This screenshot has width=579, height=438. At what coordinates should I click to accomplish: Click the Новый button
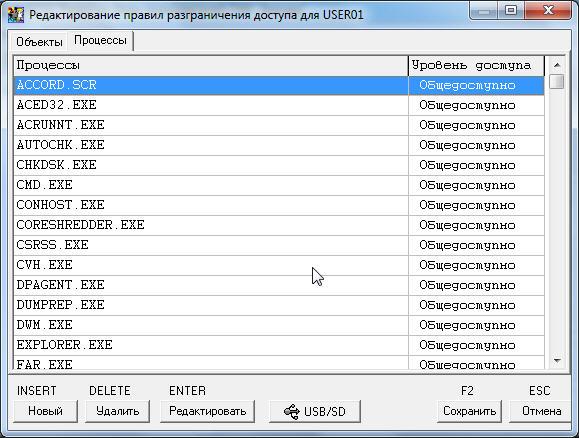pos(45,411)
